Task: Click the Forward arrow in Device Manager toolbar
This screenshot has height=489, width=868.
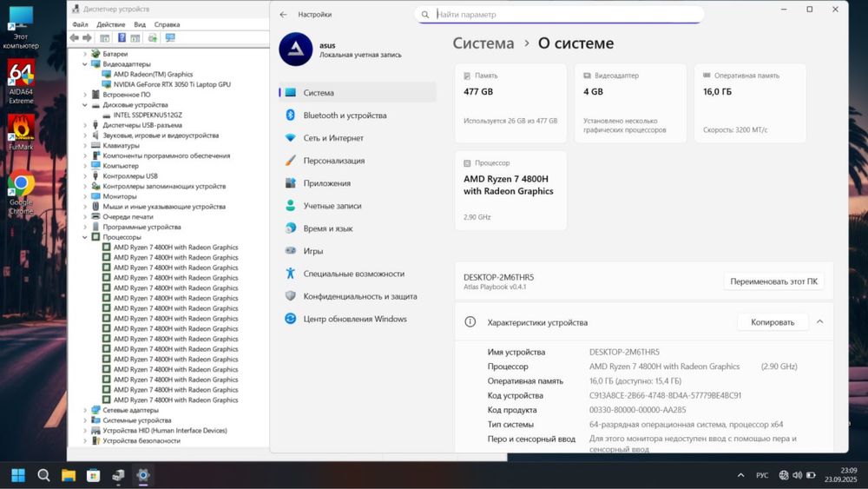Action: (87, 37)
